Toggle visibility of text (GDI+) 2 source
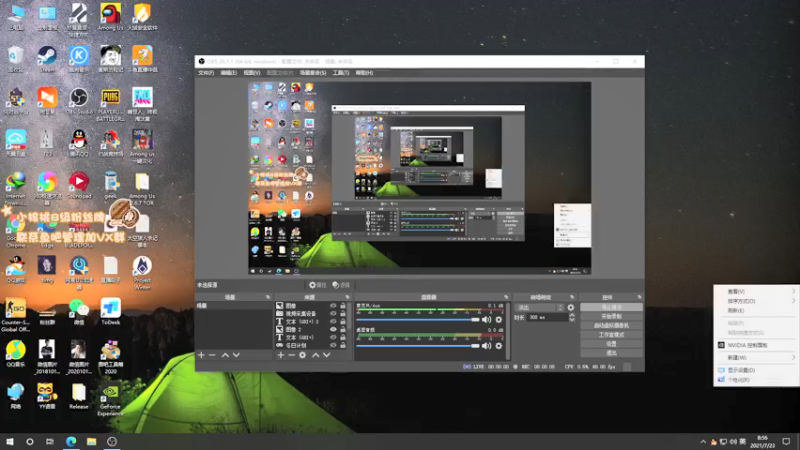Viewport: 800px width, 450px height. (333, 321)
